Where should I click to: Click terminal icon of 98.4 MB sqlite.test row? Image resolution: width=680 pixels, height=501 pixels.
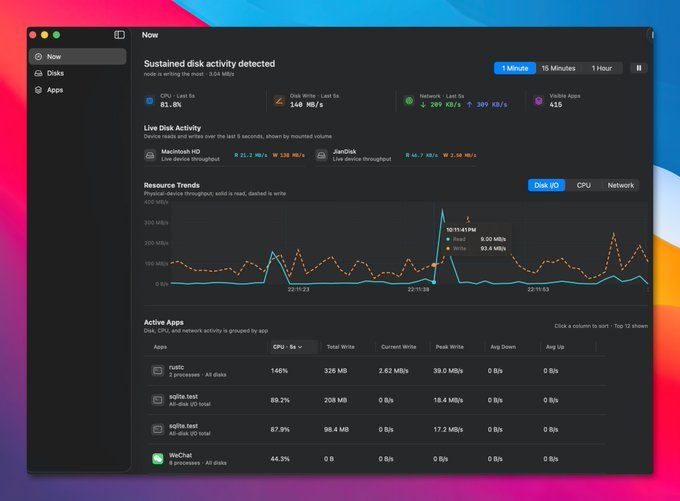point(157,429)
